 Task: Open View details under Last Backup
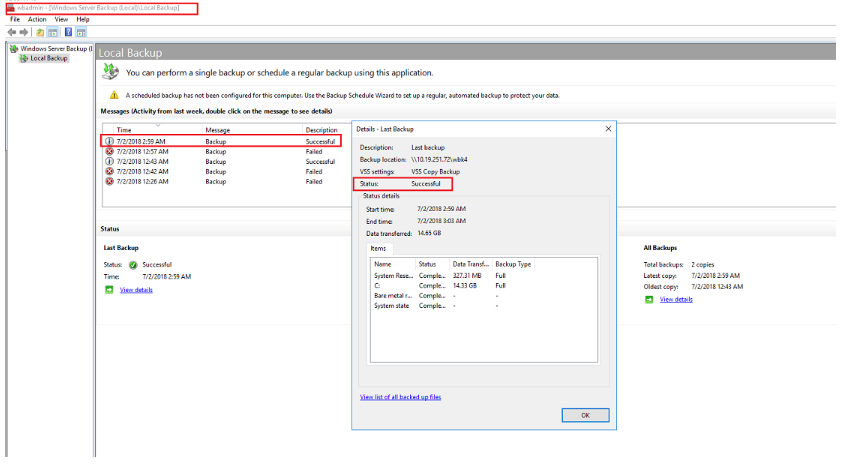tap(136, 290)
